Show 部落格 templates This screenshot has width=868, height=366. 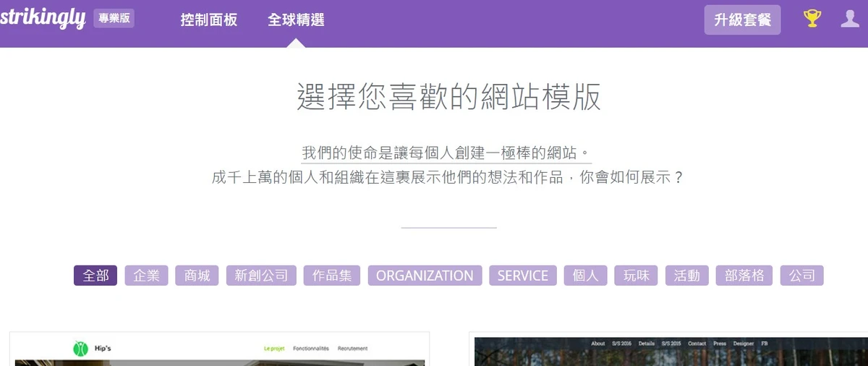pyautogui.click(x=744, y=276)
